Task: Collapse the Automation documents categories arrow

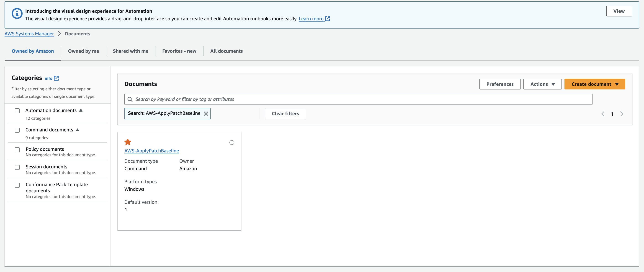Action: click(x=81, y=110)
